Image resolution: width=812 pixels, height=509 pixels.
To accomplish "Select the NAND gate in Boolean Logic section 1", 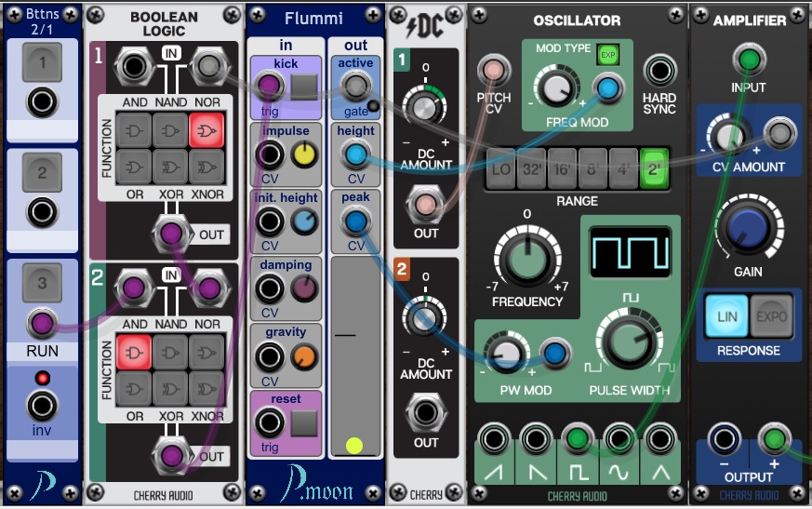I will coord(168,132).
